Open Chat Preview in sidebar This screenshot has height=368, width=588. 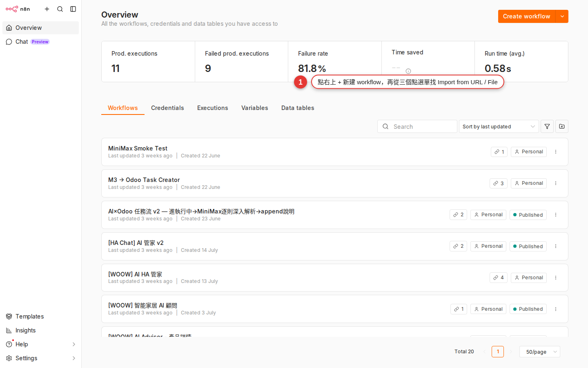[41, 42]
